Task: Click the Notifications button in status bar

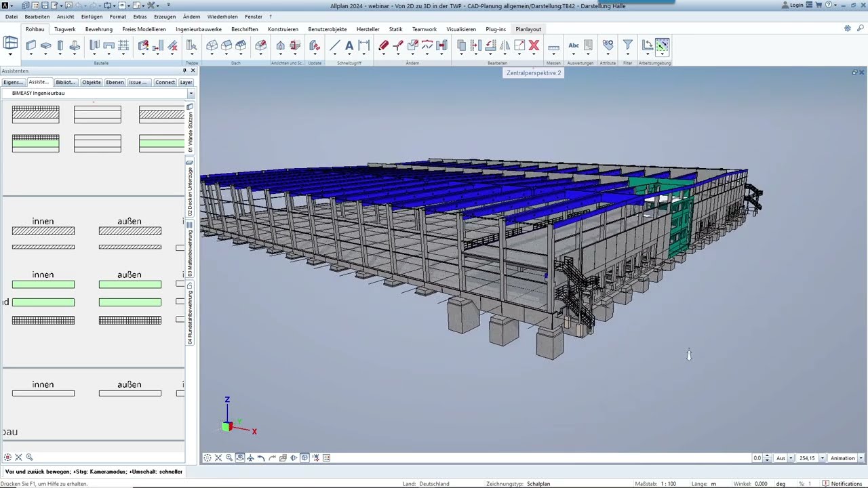Action: [843, 484]
